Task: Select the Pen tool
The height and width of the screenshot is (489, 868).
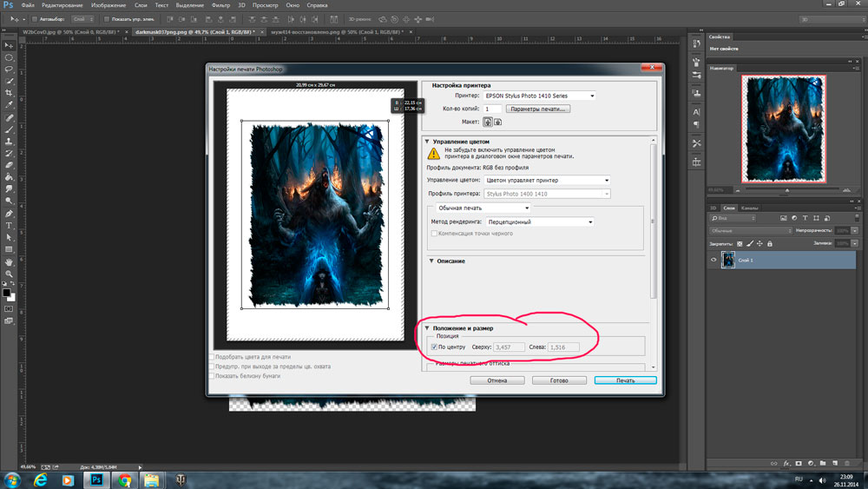Action: pyautogui.click(x=9, y=214)
